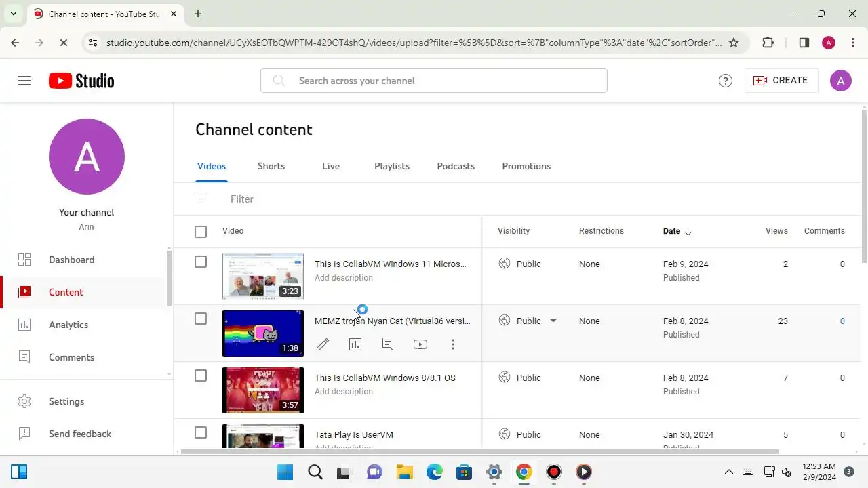This screenshot has width=868, height=488.
Task: Click the sidebar scrollbar
Action: [x=170, y=278]
